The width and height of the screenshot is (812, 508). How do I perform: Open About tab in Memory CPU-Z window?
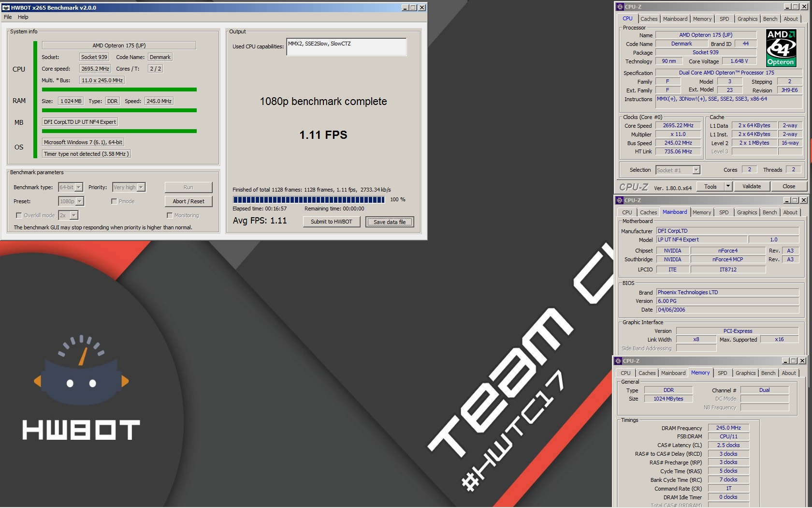click(789, 373)
